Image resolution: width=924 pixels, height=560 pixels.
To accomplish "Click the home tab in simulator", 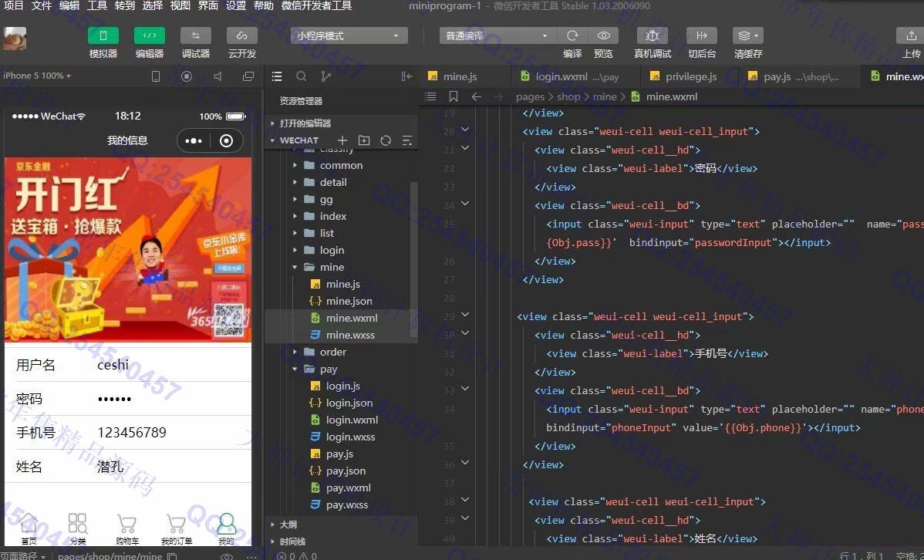I will click(29, 528).
